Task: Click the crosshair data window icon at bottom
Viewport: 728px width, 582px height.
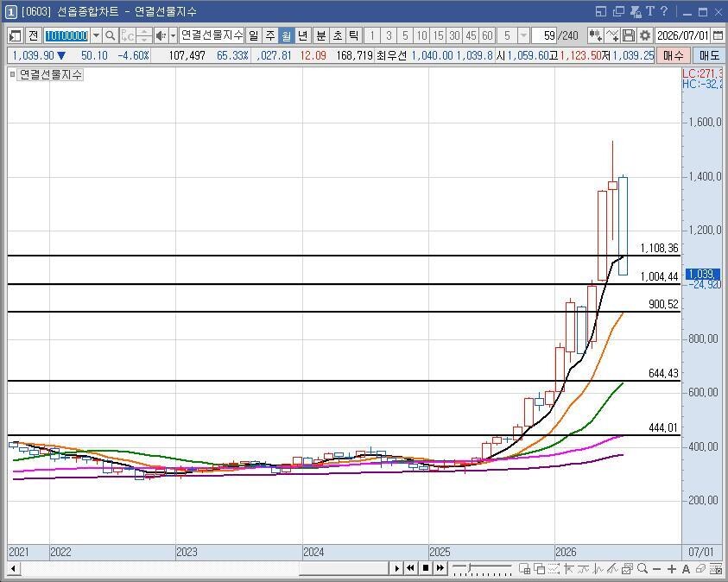Action: click(524, 568)
